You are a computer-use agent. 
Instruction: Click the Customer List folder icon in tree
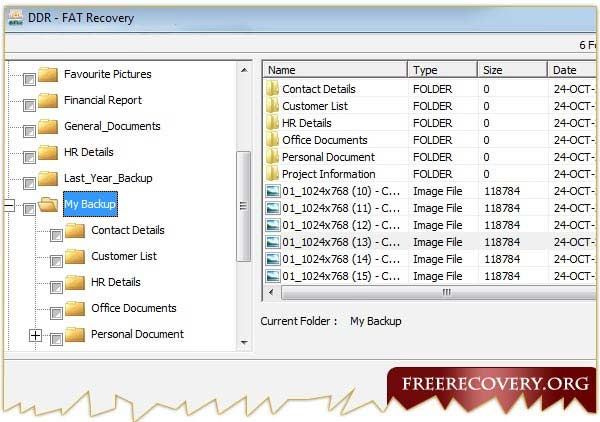[75, 257]
